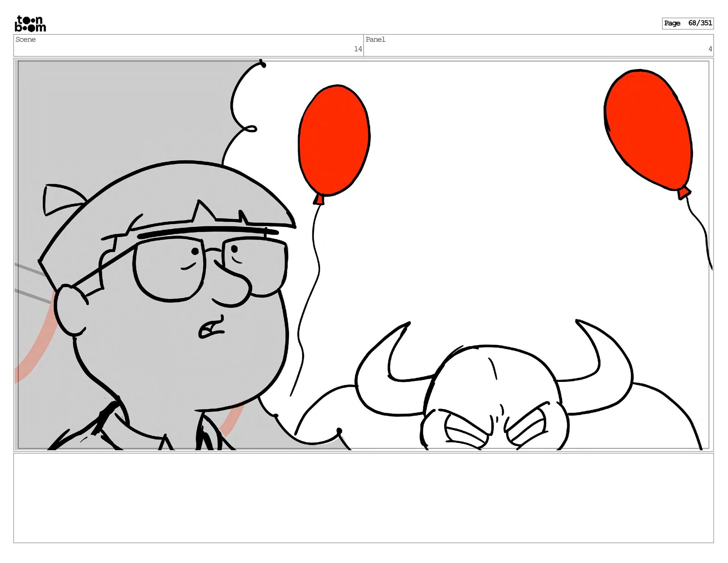The height and width of the screenshot is (563, 728).
Task: Select the panel number 4
Action: [x=710, y=49]
